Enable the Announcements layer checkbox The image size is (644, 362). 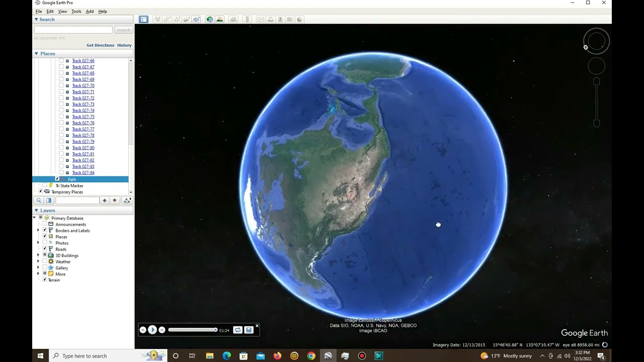45,224
